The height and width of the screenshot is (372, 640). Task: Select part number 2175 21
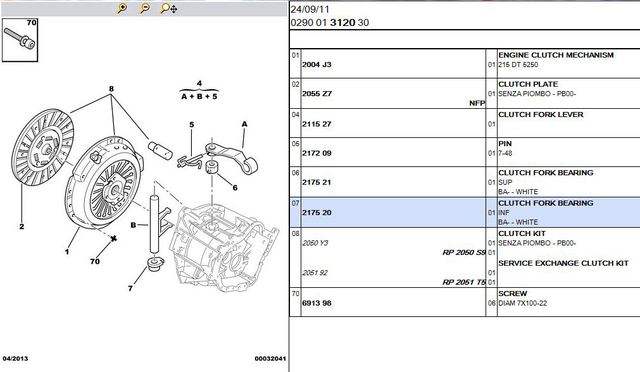click(x=317, y=182)
